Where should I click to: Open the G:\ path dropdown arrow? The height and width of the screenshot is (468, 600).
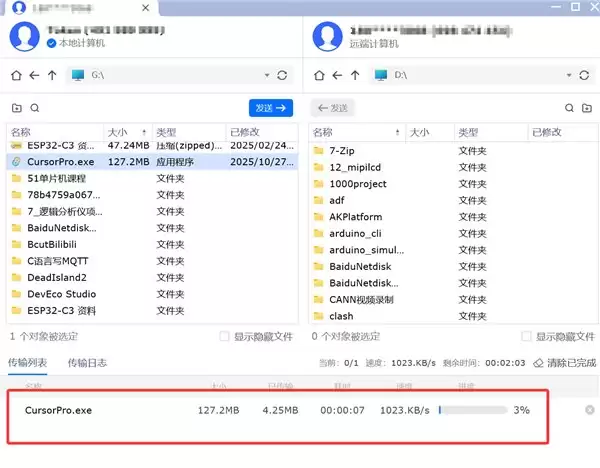[x=267, y=75]
